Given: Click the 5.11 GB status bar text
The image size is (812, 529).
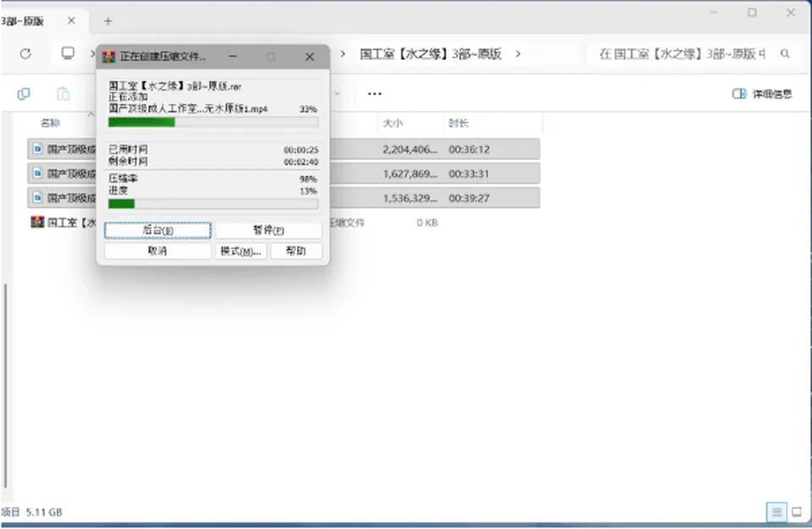Looking at the screenshot, I should [44, 512].
